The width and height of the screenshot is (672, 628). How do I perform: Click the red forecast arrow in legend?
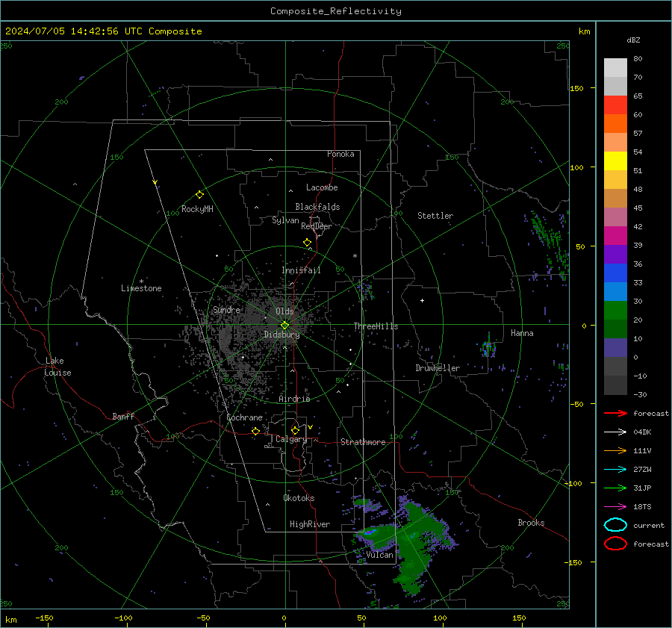point(615,413)
